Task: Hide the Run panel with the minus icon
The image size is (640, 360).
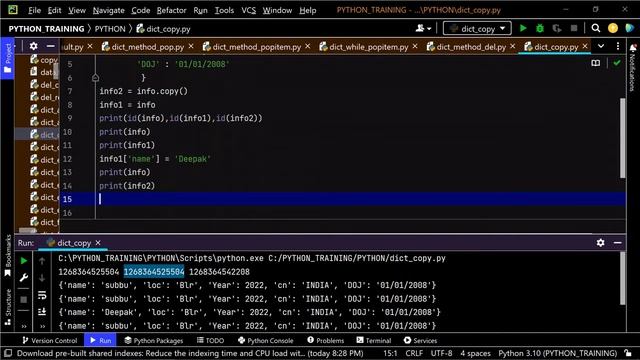Action: coord(618,242)
